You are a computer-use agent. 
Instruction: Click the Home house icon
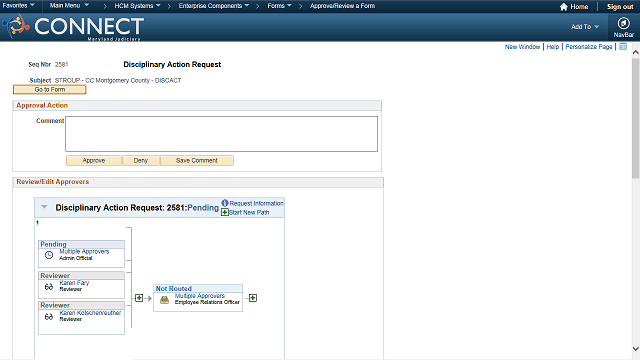(x=564, y=7)
